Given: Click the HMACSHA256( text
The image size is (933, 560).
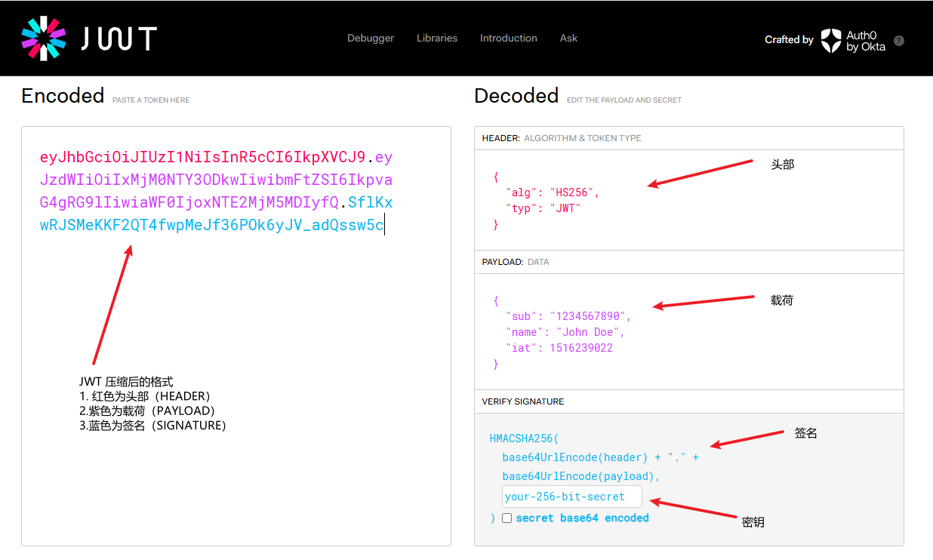Looking at the screenshot, I should [x=525, y=438].
